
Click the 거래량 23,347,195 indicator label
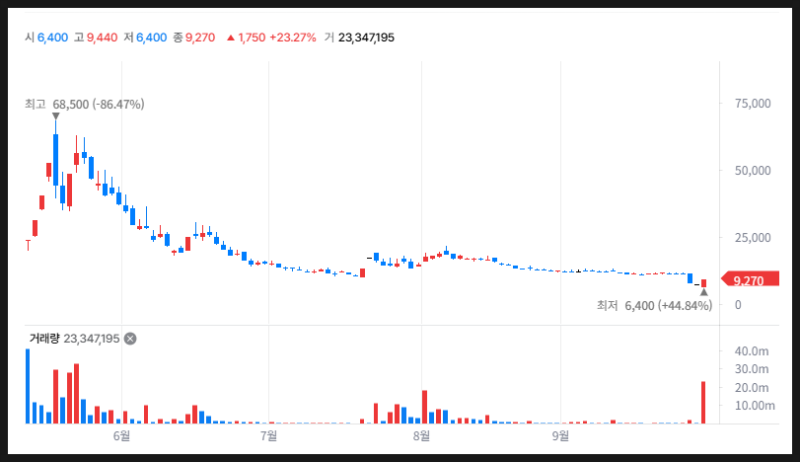coord(74,339)
